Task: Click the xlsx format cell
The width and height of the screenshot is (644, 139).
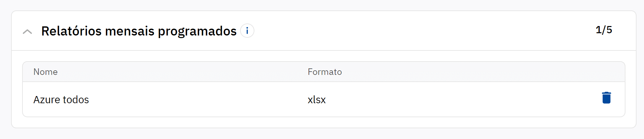Action: click(x=317, y=100)
